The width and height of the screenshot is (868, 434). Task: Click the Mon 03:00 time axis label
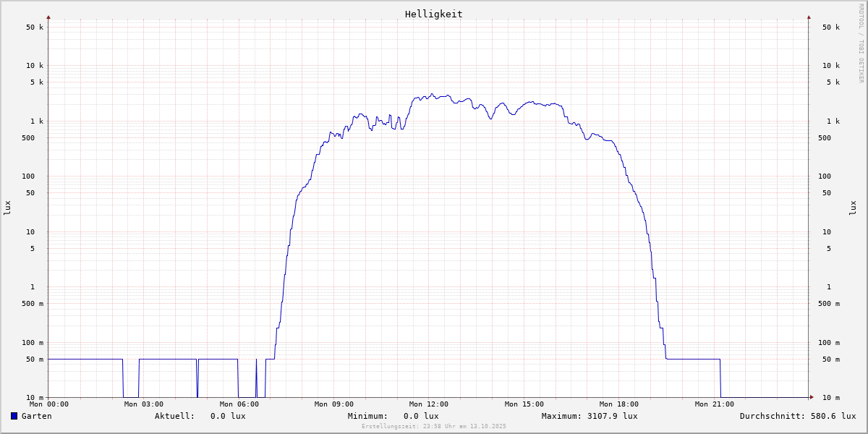[x=144, y=404]
